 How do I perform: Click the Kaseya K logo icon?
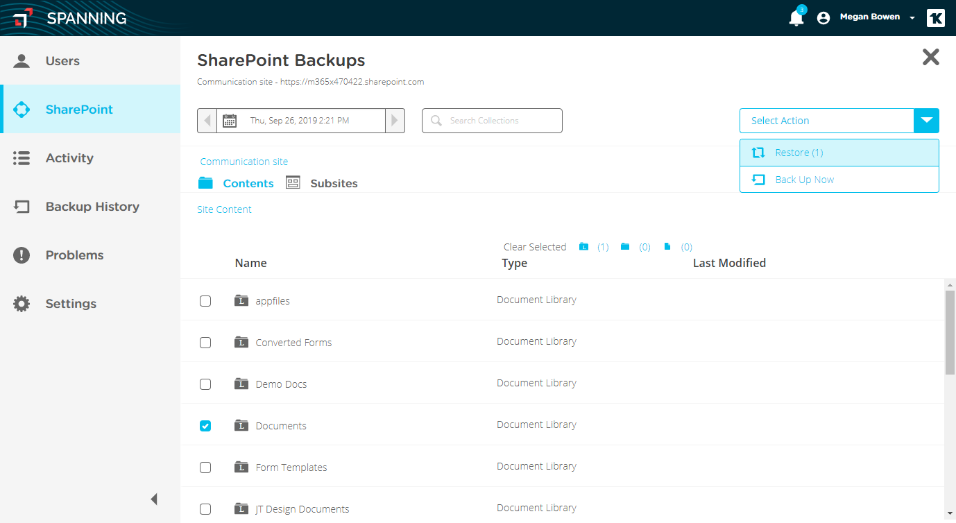(x=935, y=18)
